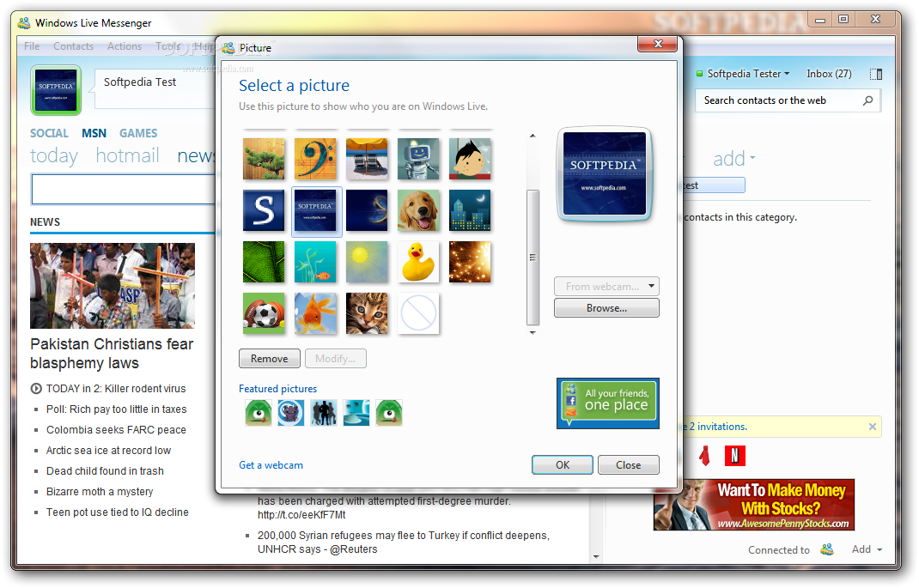Choose the no-picture blank option
The height and width of the screenshot is (588, 919).
click(x=418, y=313)
